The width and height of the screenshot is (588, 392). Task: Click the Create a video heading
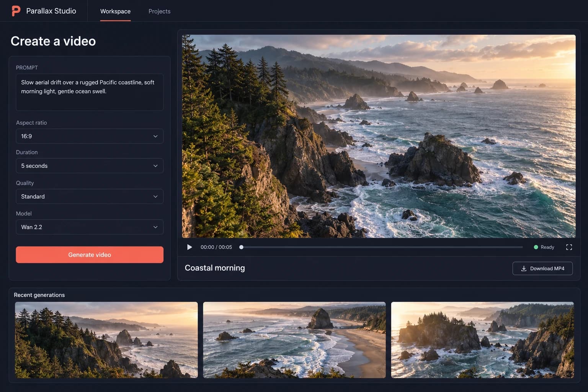click(53, 41)
